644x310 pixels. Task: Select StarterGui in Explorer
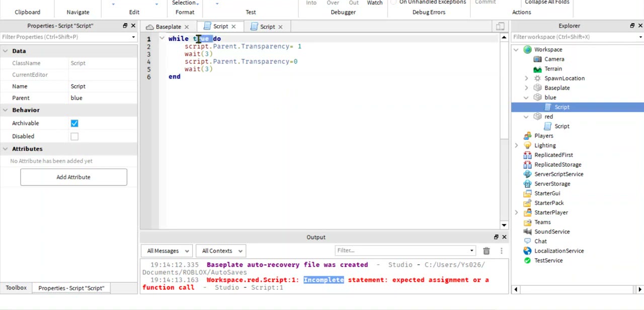pyautogui.click(x=547, y=193)
